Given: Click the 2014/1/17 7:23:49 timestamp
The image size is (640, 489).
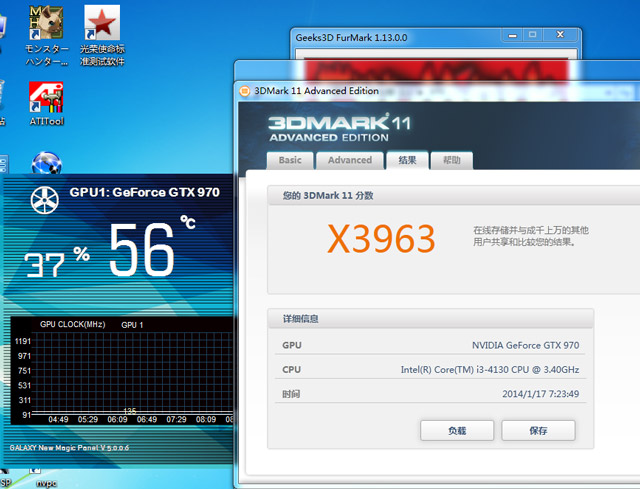Looking at the screenshot, I should (x=540, y=394).
